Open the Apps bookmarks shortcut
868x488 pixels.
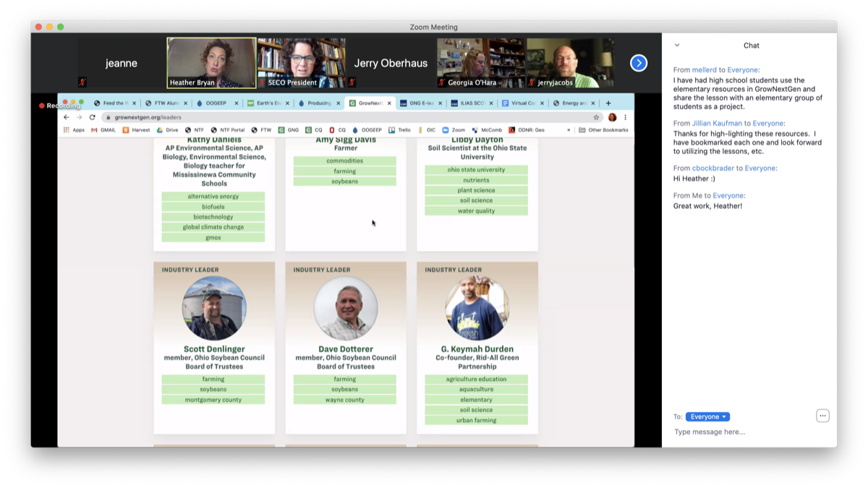tap(74, 130)
